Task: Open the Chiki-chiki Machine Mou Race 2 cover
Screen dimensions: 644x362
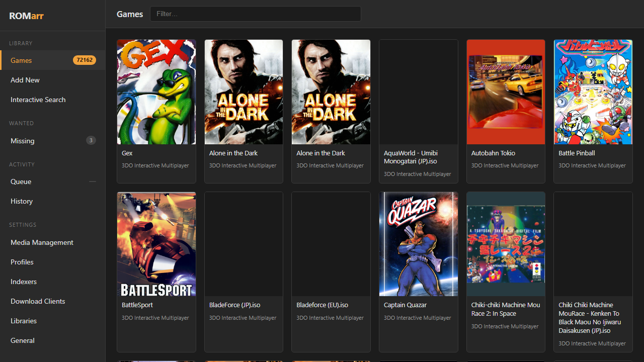Action: pyautogui.click(x=506, y=244)
